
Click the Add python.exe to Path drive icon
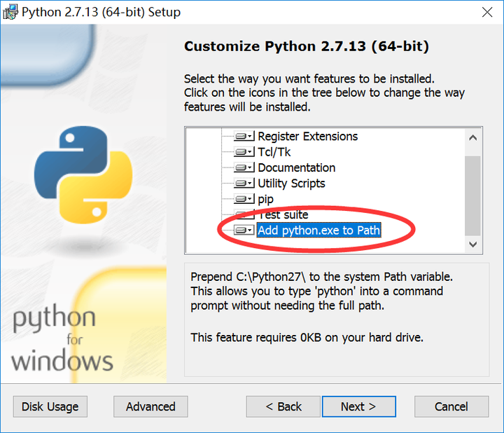[x=244, y=230]
